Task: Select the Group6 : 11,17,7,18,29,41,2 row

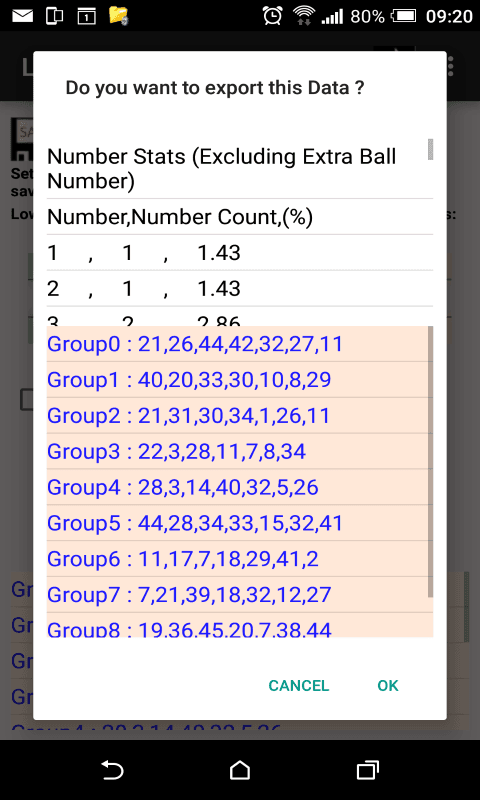Action: 240,559
